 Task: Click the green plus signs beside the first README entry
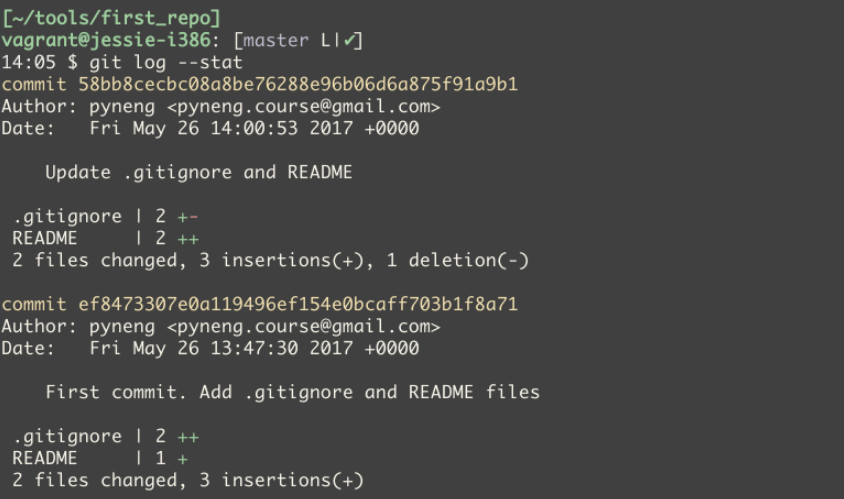(x=188, y=239)
